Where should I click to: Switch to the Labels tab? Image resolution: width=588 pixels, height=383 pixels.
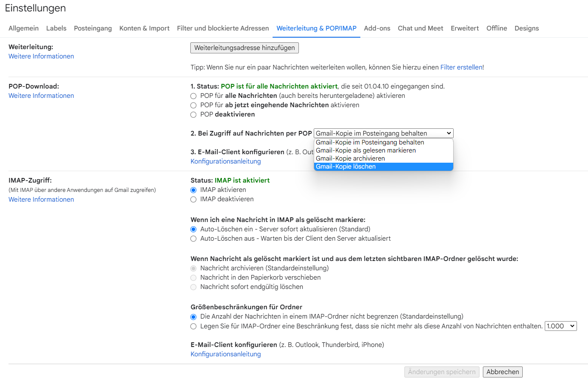[56, 28]
